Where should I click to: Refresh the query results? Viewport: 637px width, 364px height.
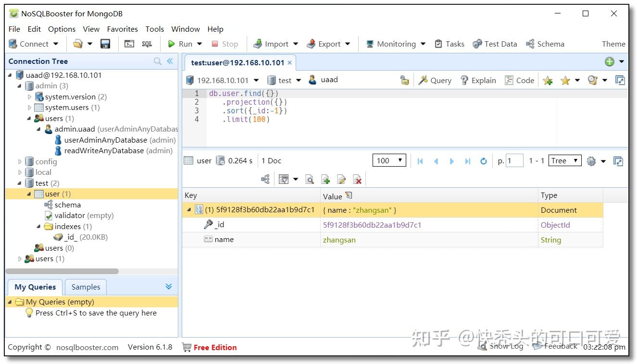tap(484, 161)
